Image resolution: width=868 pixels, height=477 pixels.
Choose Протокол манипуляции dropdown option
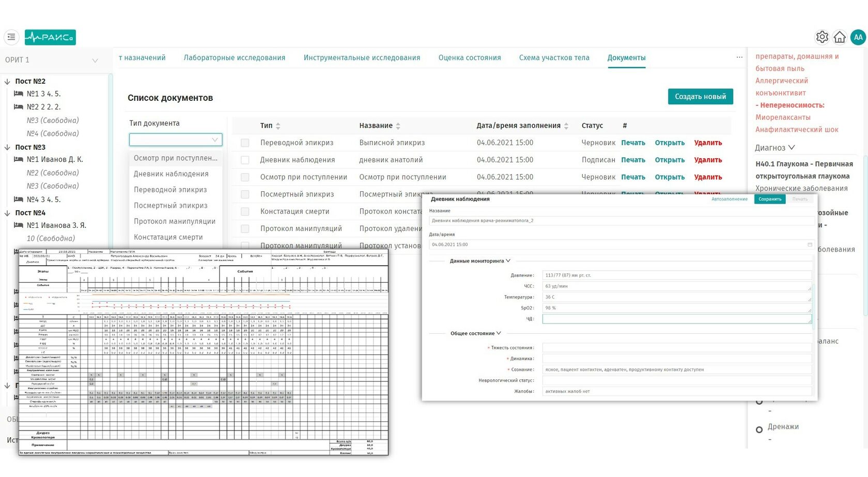176,222
